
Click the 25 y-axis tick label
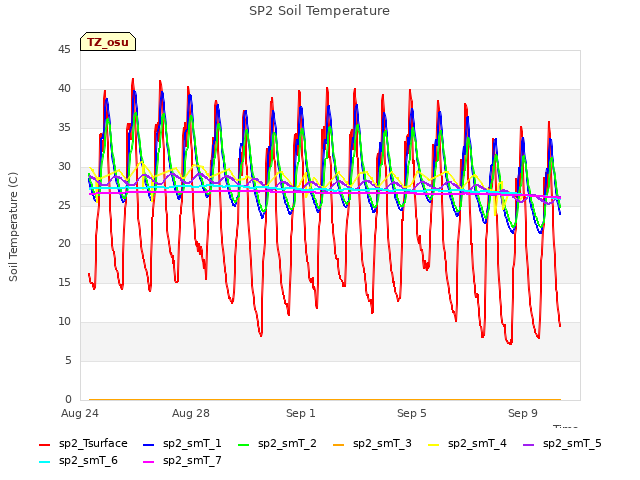click(64, 205)
